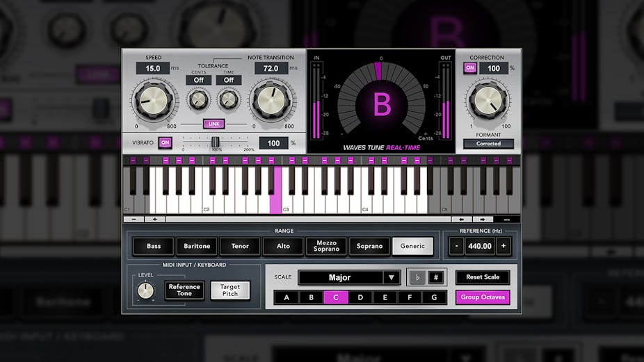Select the Soprano vocal range
The image size is (644, 362).
pyautogui.click(x=369, y=246)
